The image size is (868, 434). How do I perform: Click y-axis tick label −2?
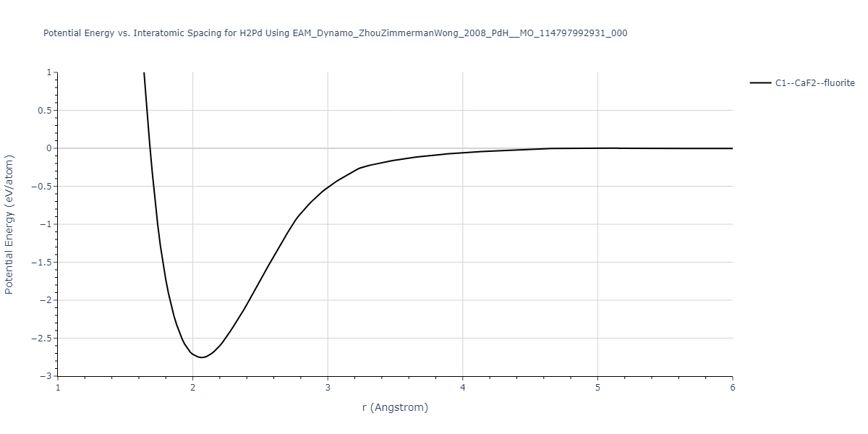[45, 300]
